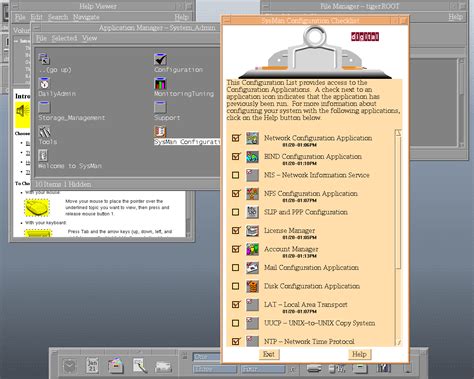The height and width of the screenshot is (379, 474).
Task: Open the Application Manager window menu button
Action: point(37,28)
